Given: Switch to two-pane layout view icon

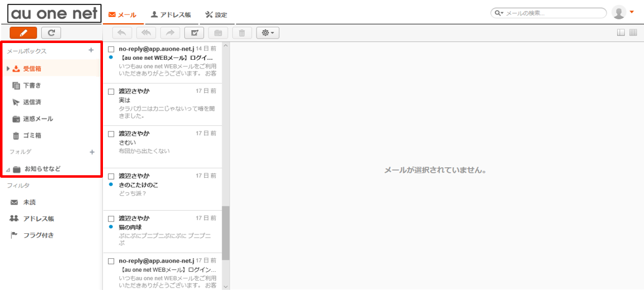Looking at the screenshot, I should [x=621, y=33].
